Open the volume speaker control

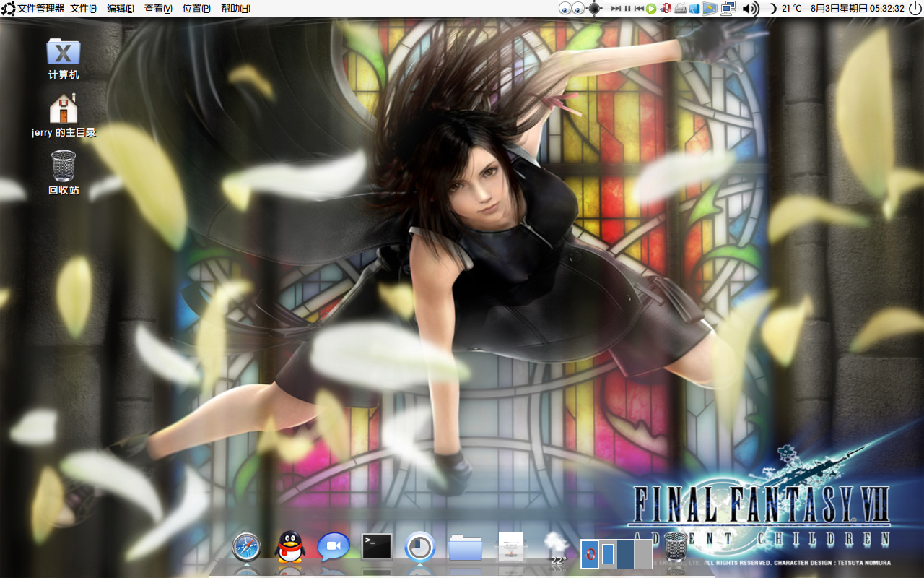751,9
